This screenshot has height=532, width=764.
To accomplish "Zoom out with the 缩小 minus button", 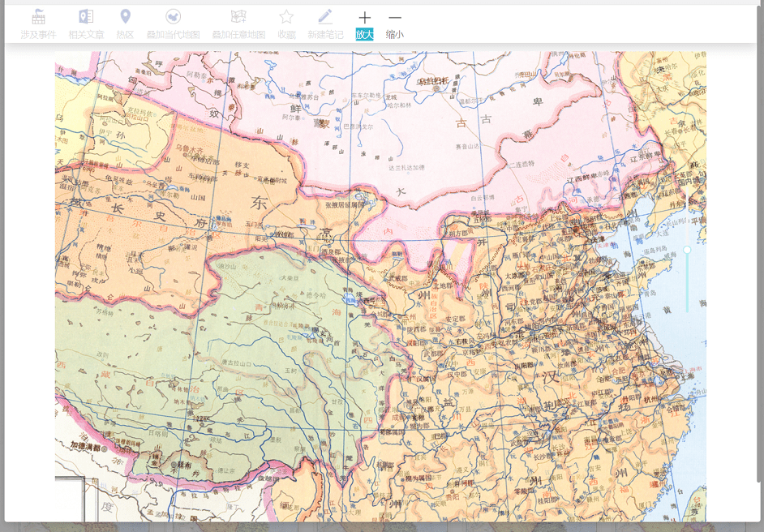I will (395, 25).
